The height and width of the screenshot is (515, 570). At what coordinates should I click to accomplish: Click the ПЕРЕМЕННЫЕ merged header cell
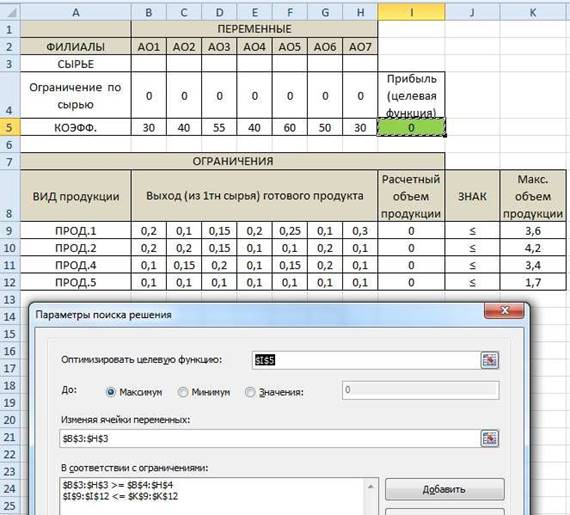point(254,29)
